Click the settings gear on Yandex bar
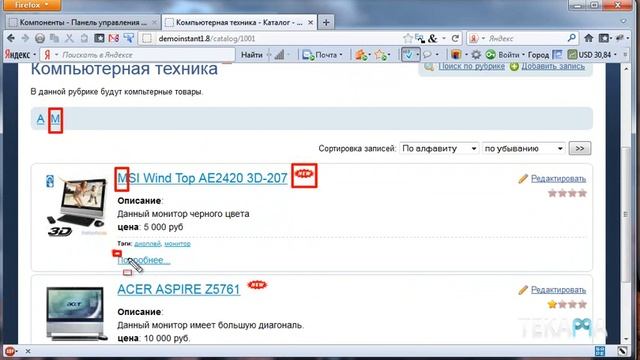The width and height of the screenshot is (640, 360). point(476,54)
